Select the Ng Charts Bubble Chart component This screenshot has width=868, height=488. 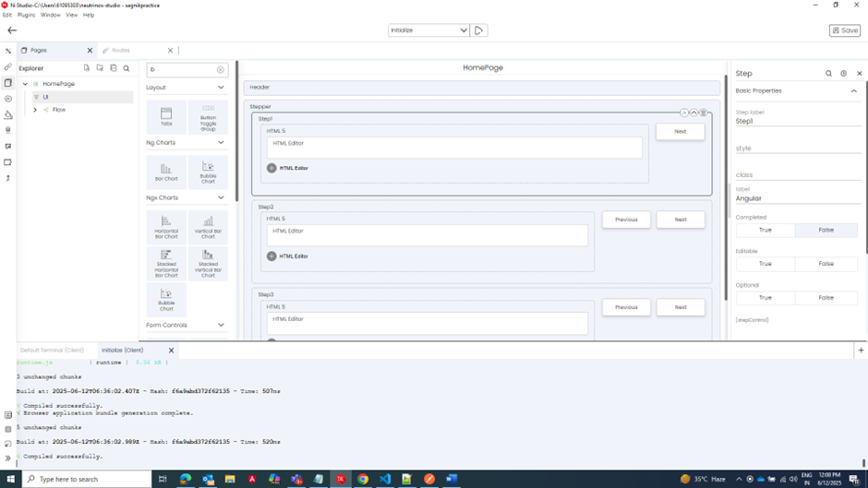tap(208, 173)
